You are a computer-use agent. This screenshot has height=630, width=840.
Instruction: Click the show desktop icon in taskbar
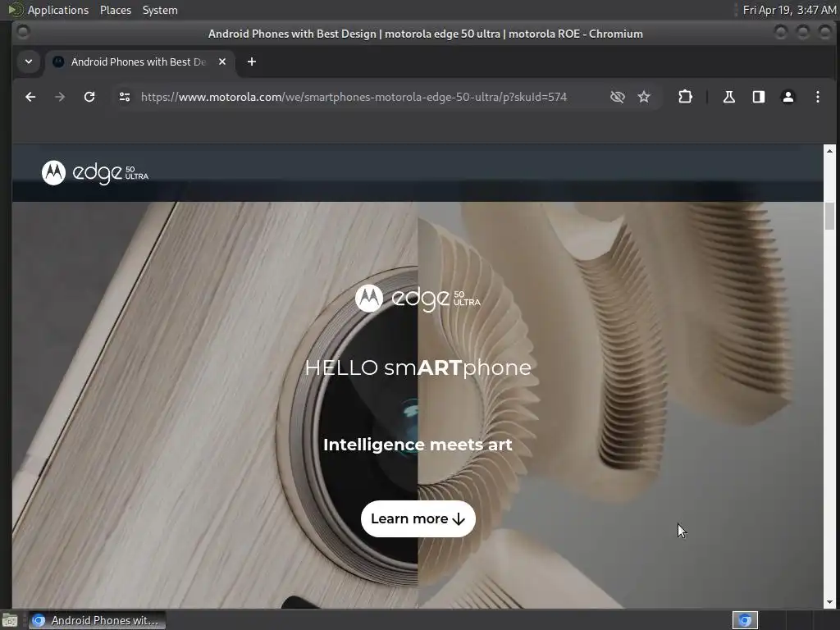[9, 621]
